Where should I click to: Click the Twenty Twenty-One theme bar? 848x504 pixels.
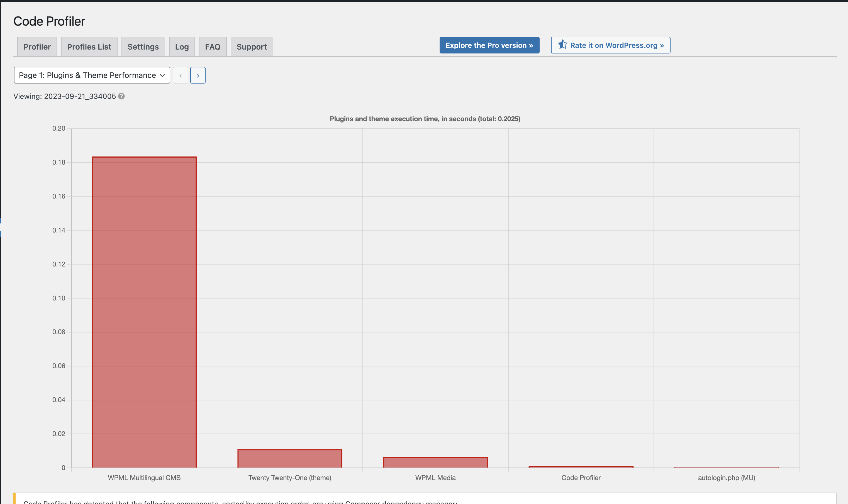(289, 459)
